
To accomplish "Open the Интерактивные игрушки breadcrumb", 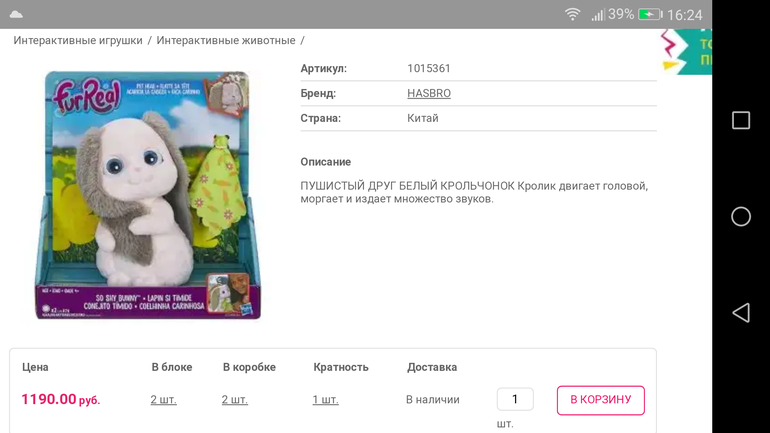I will [x=78, y=40].
